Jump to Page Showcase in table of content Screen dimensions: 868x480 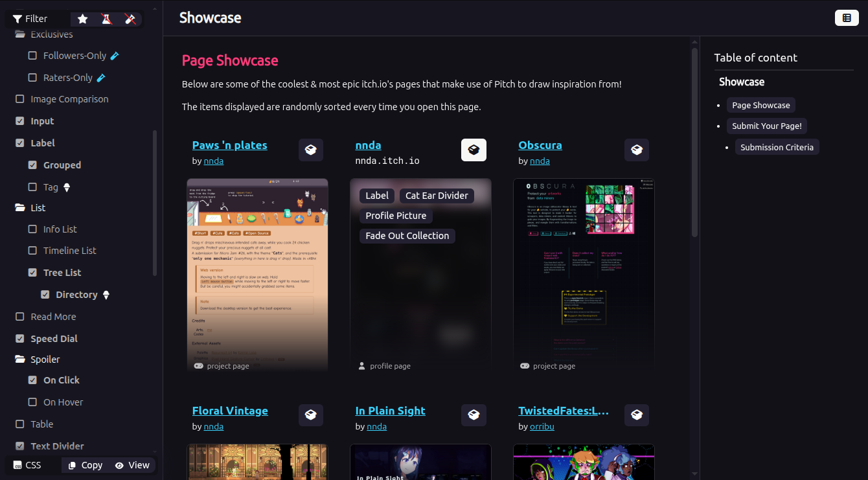[x=761, y=106]
